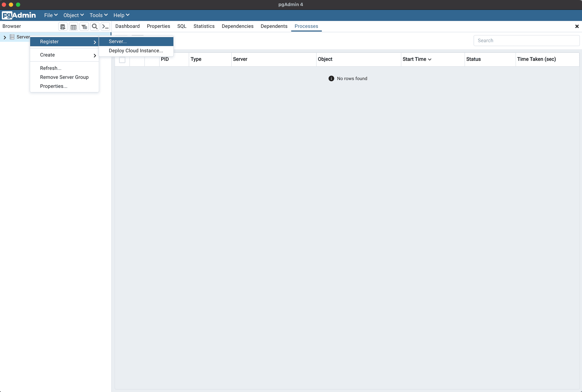The image size is (582, 392).
Task: Select Deploy Cloud Instance from the menu
Action: [x=136, y=51]
